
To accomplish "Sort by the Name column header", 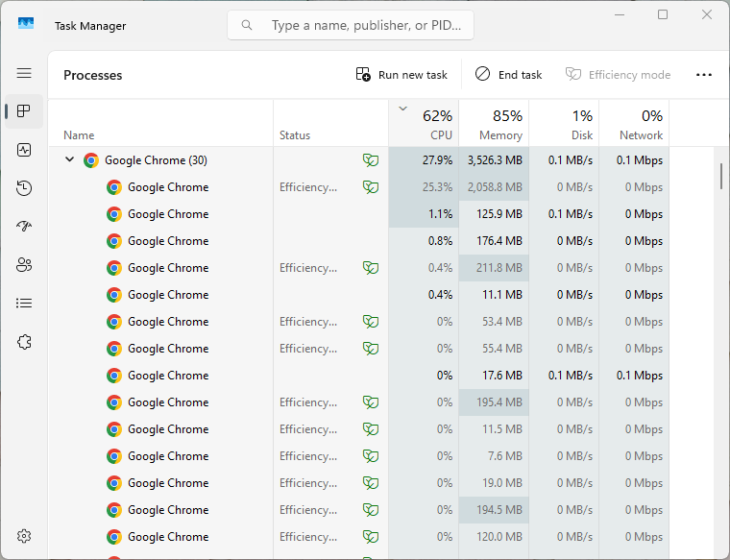I will tap(160, 123).
